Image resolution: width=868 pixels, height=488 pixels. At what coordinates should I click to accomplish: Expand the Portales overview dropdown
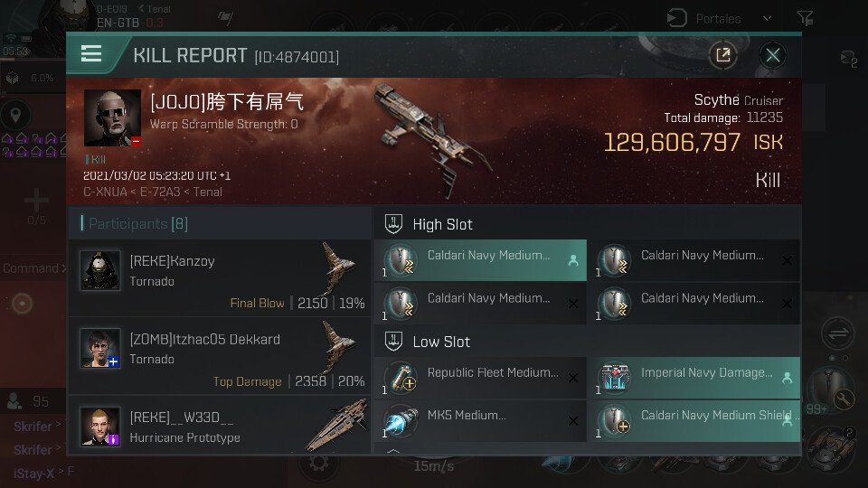[767, 18]
